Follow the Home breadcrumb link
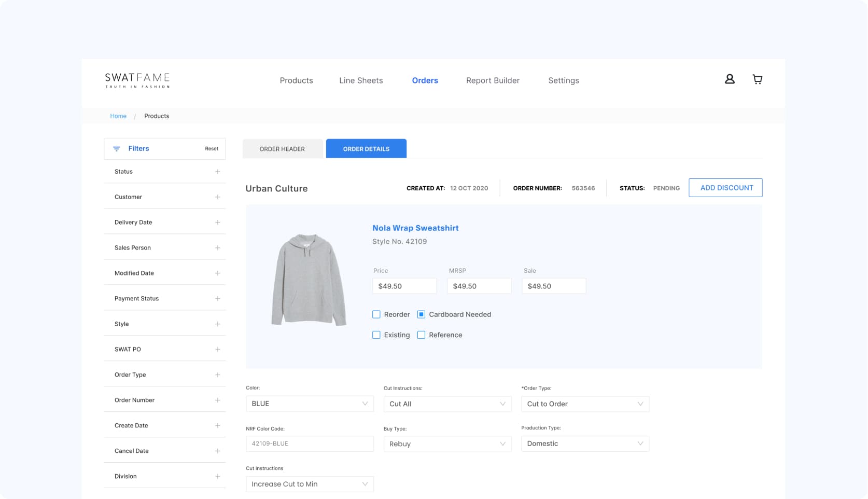Screen dimensions: 868x499 pos(118,116)
